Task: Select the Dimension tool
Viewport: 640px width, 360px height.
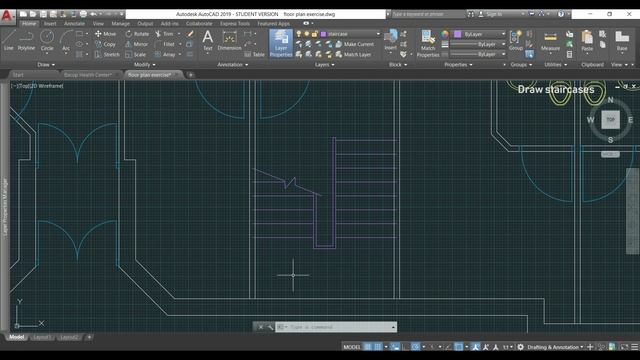Action: 229,40
